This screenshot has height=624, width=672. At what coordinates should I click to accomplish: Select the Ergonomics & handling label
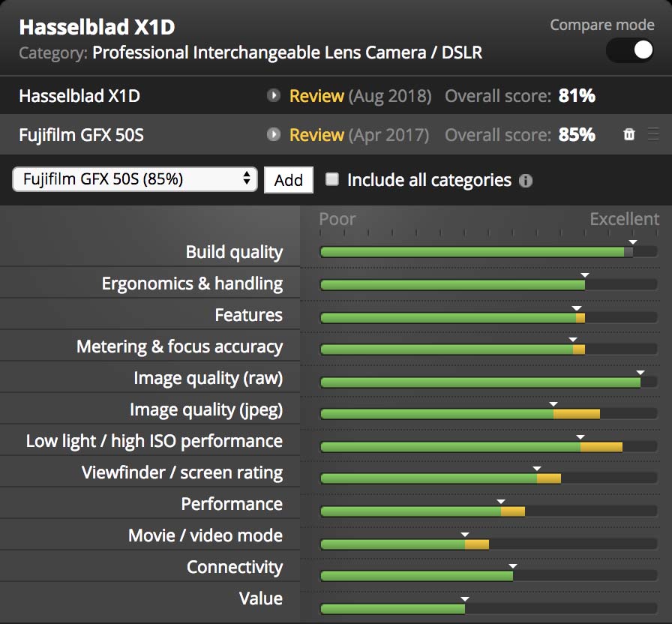[192, 283]
